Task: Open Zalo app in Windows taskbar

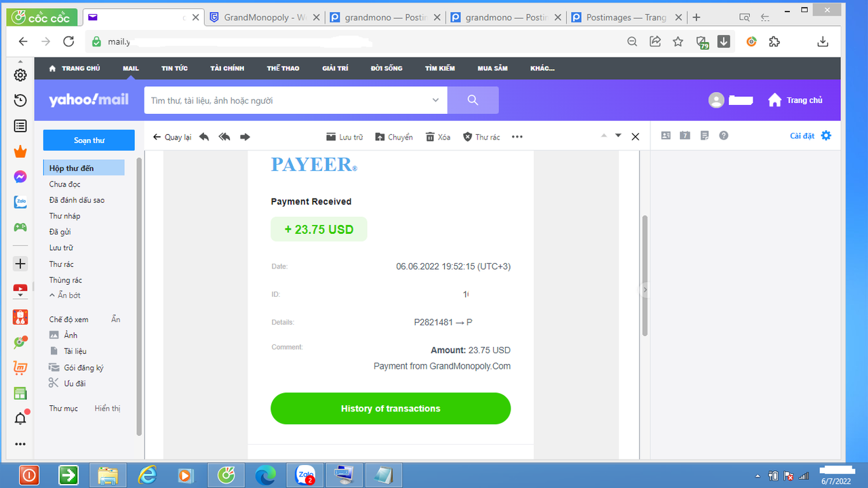Action: (305, 475)
